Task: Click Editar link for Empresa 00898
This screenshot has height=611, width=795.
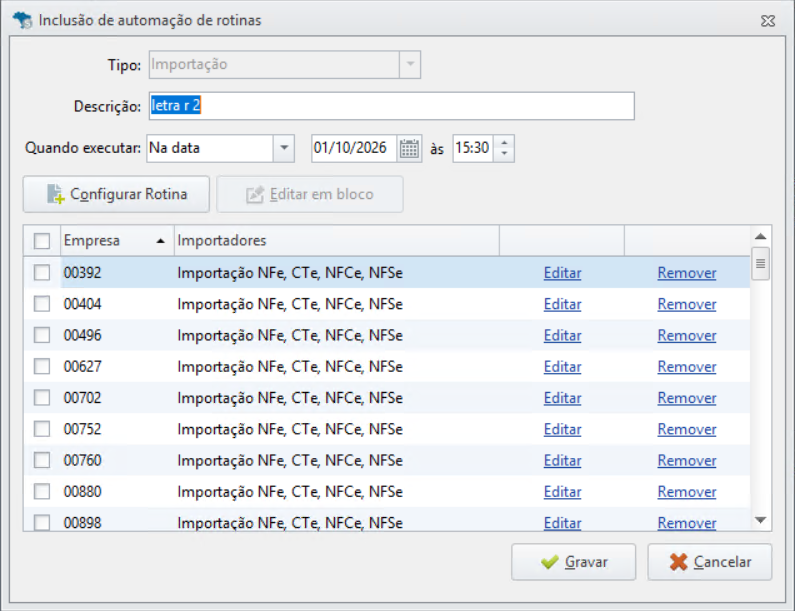Action: point(562,523)
